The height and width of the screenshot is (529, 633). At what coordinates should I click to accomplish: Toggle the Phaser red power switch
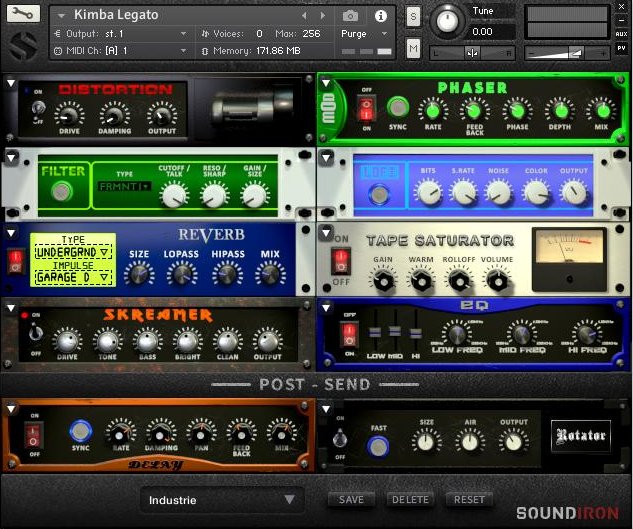[x=367, y=108]
